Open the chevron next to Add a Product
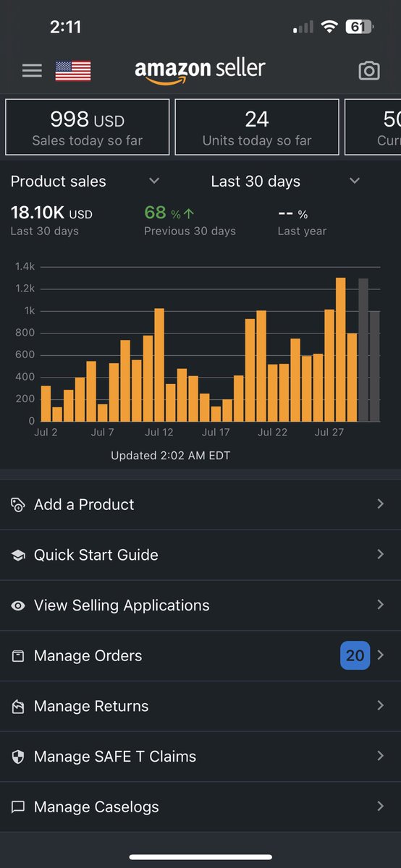401x868 pixels. pos(381,504)
